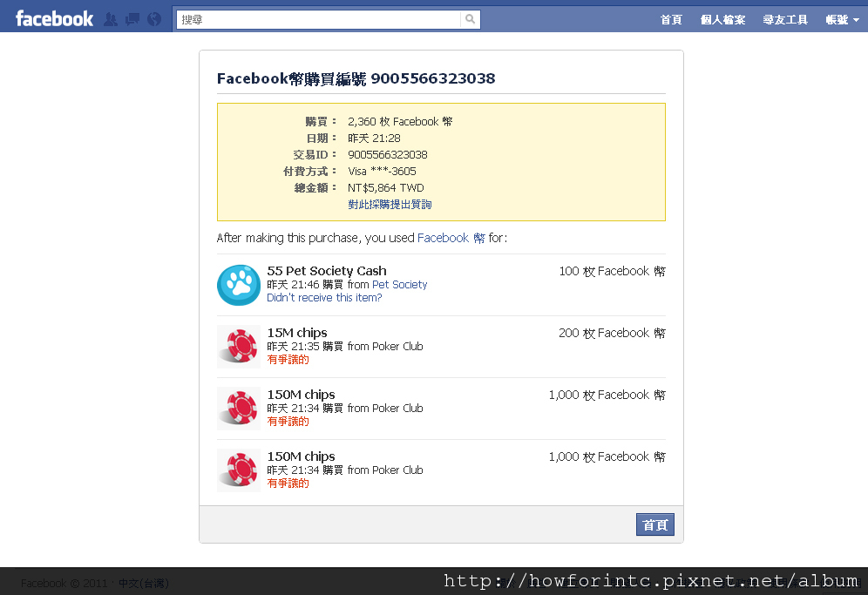Click the 55 Pet Society Cash title
Viewport: 868px width, 595px height.
[327, 271]
